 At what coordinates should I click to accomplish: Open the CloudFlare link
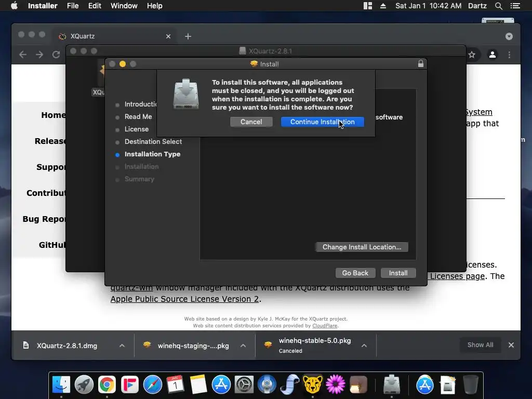[x=325, y=326]
